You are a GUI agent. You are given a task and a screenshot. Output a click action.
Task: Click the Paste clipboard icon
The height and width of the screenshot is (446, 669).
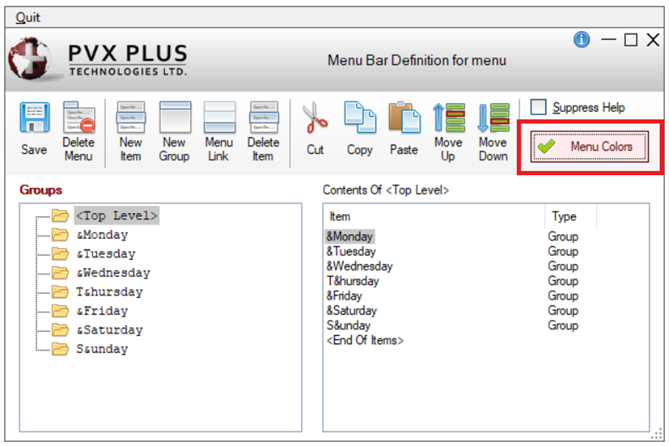(x=403, y=119)
